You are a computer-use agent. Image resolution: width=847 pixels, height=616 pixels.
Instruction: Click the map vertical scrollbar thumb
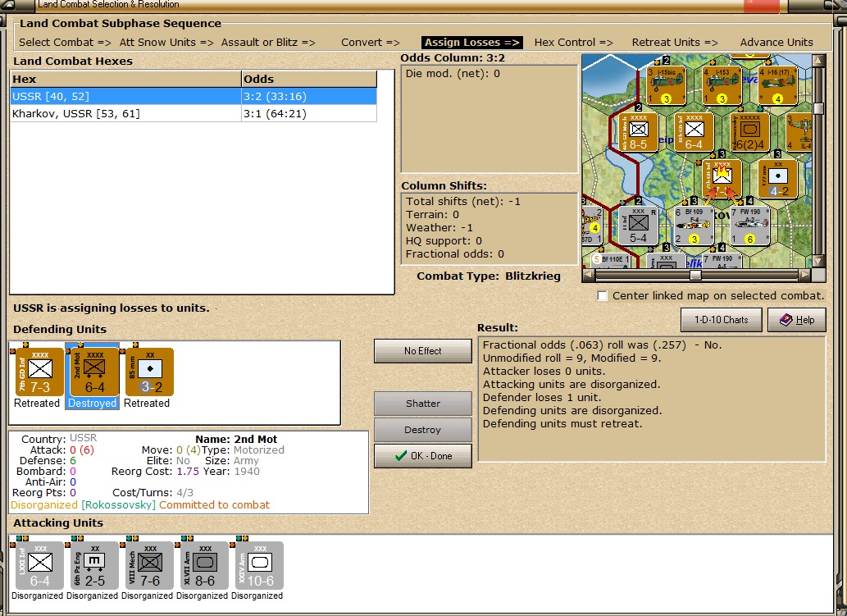coord(818,109)
